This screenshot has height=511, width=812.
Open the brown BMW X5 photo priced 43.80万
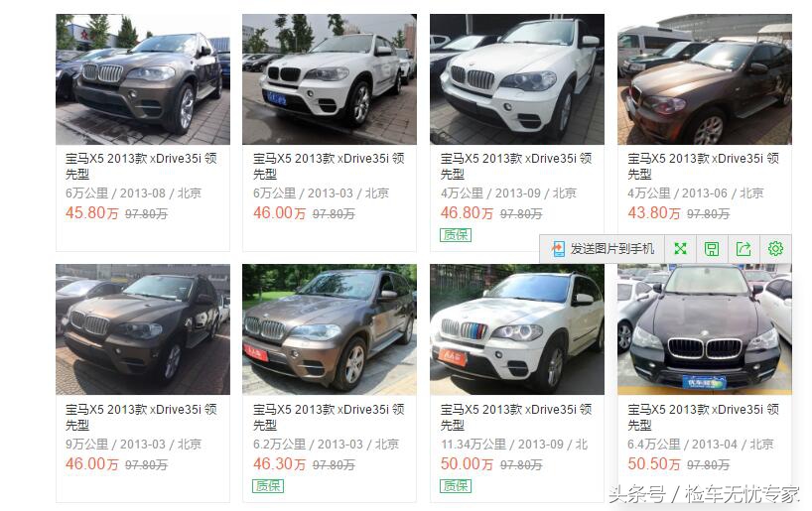click(704, 79)
